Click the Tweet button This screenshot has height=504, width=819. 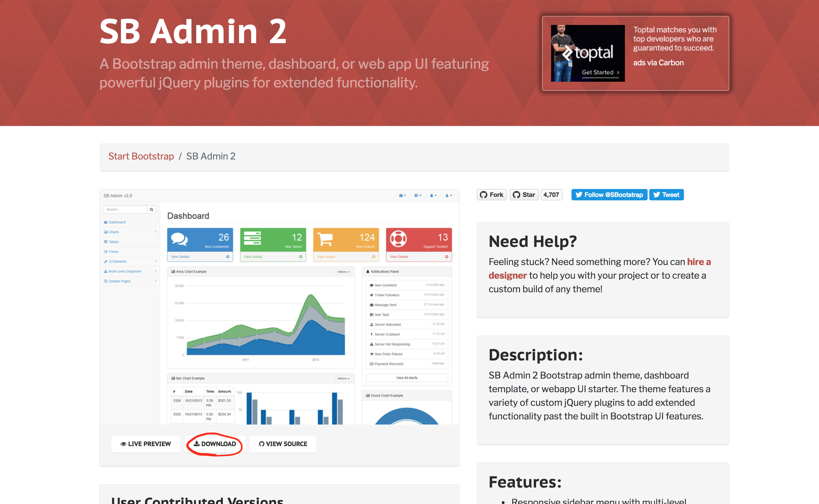tap(666, 195)
